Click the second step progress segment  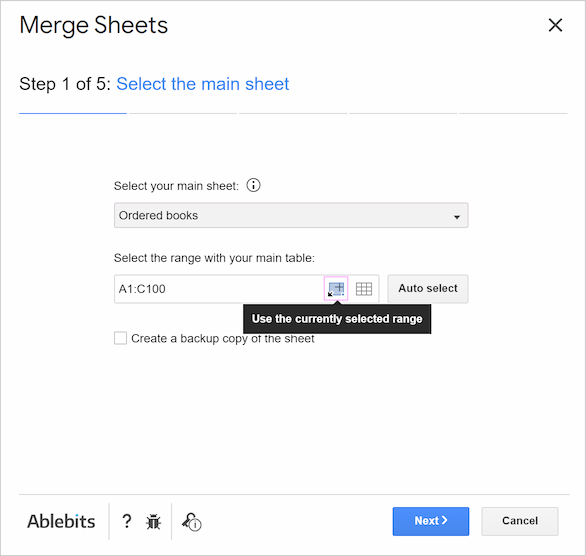click(183, 113)
